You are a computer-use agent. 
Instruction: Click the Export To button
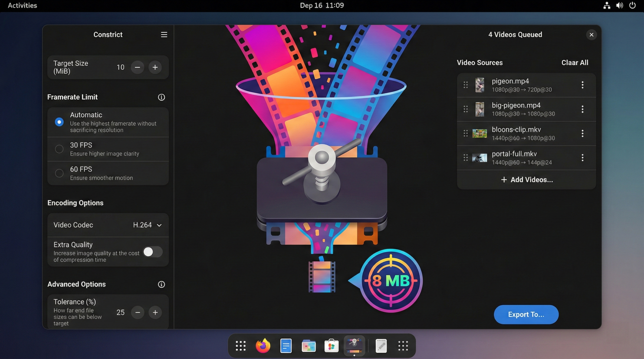(x=526, y=315)
